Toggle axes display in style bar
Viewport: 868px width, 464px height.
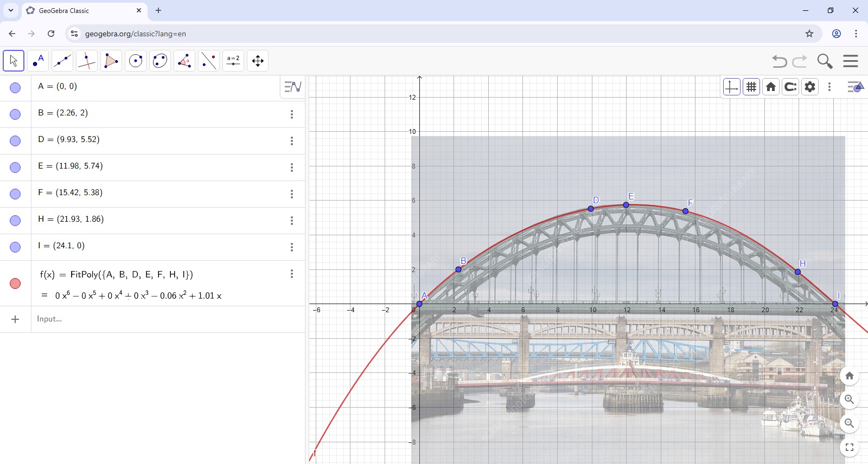point(731,87)
